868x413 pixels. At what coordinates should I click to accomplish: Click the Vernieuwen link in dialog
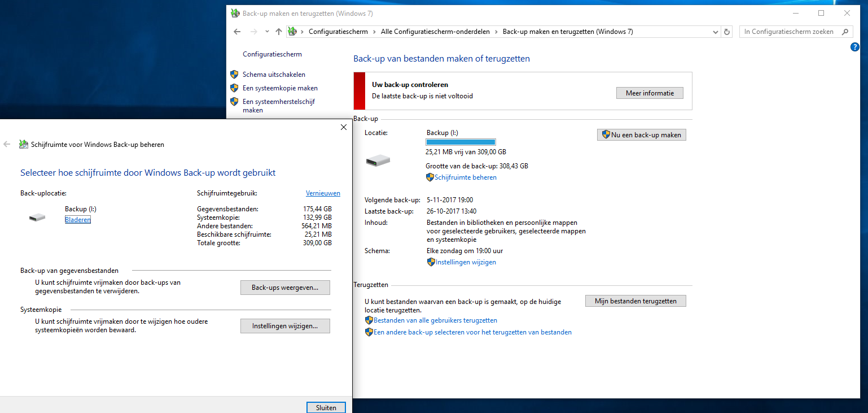pyautogui.click(x=323, y=193)
